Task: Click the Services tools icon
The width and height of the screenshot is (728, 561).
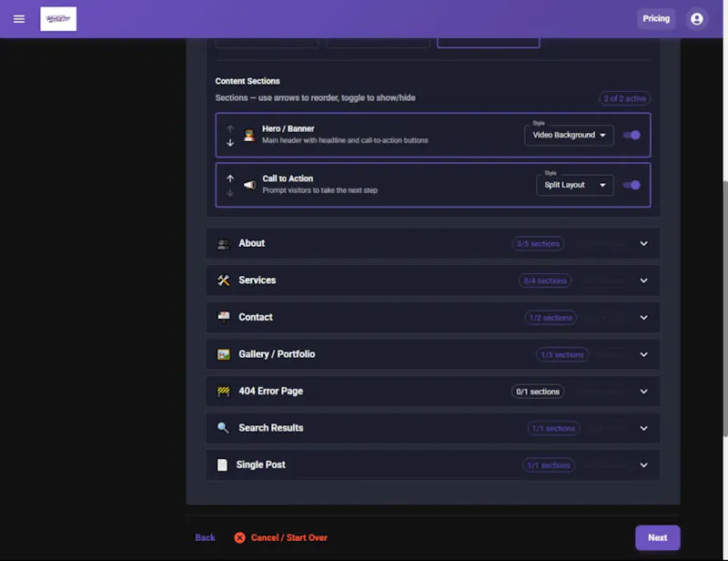Action: (223, 280)
